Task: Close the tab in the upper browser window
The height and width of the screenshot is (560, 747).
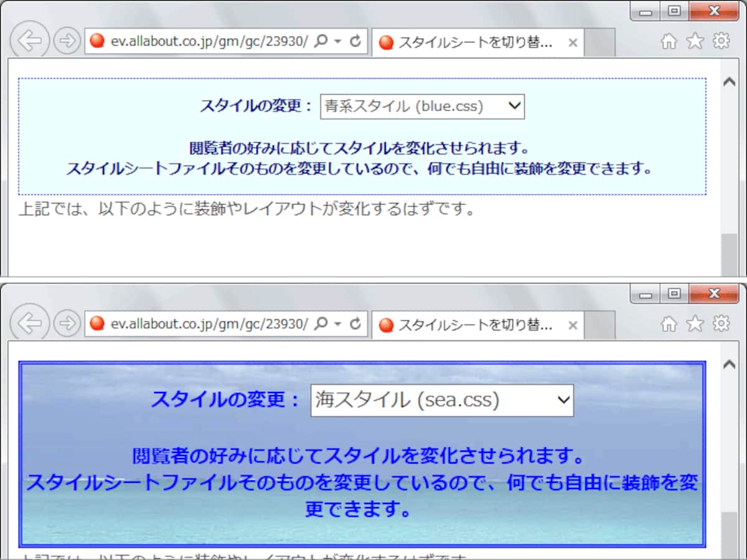Action: [x=573, y=43]
